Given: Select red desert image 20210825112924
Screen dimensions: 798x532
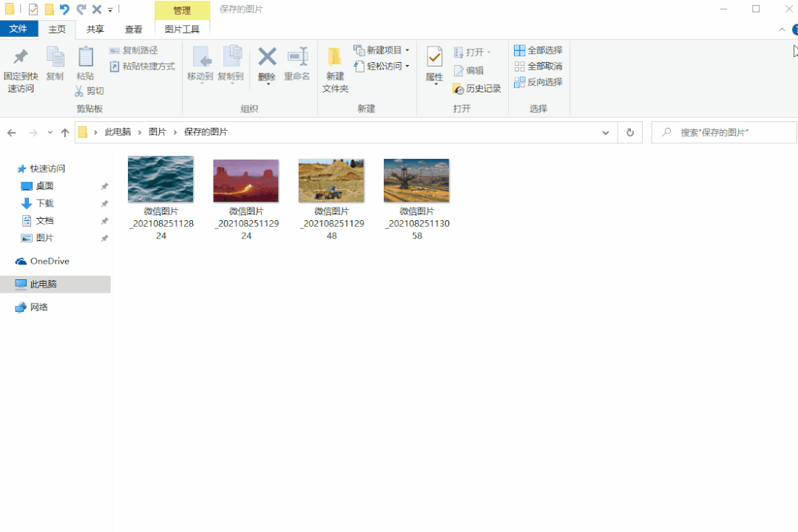Looking at the screenshot, I should [246, 180].
